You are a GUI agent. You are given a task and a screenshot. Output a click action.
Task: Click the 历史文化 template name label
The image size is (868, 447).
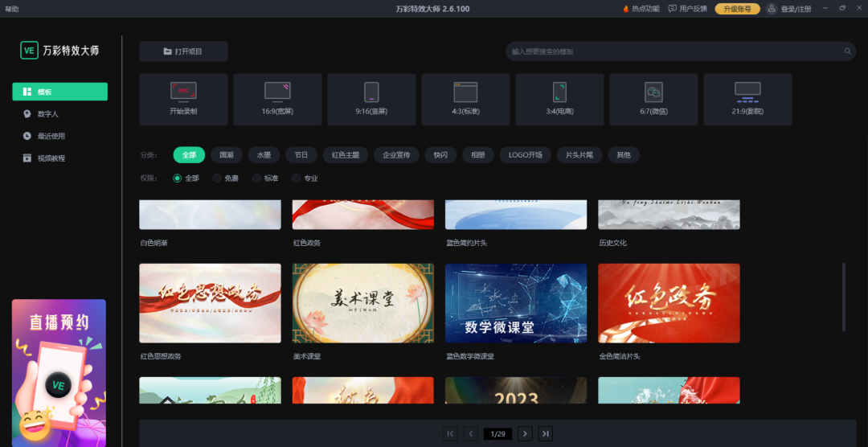(612, 243)
